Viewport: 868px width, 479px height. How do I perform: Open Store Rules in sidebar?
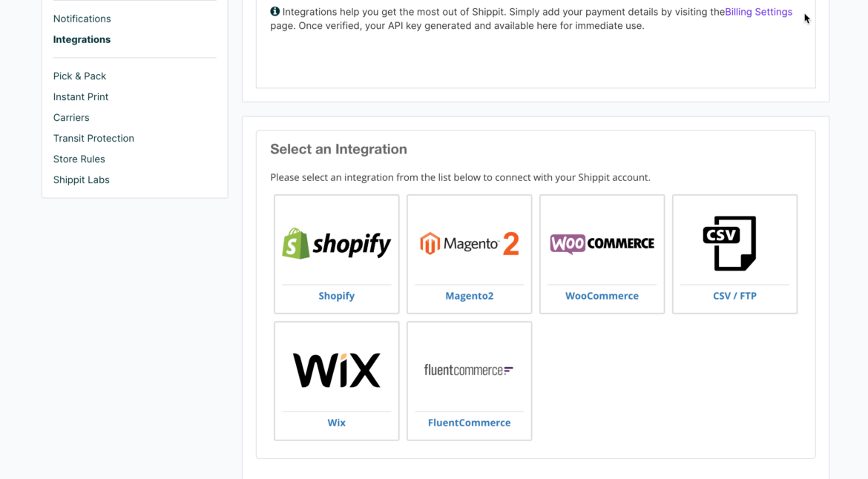(x=79, y=159)
